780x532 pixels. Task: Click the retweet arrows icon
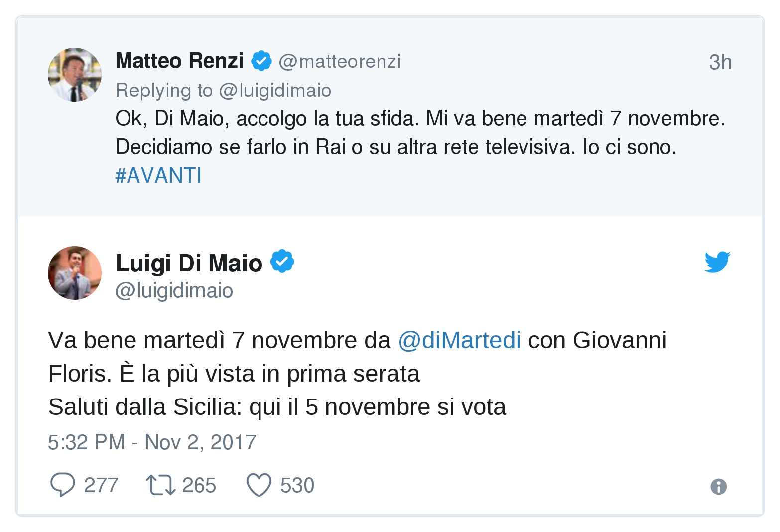(x=160, y=485)
